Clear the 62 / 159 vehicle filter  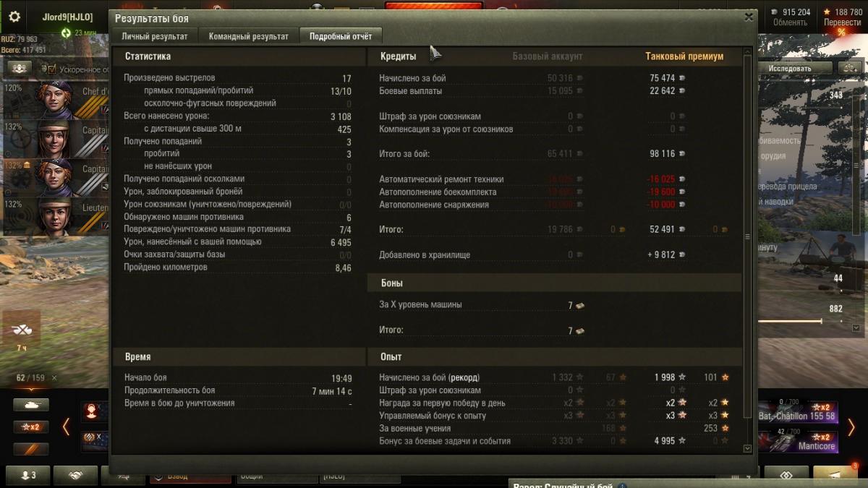click(x=54, y=378)
